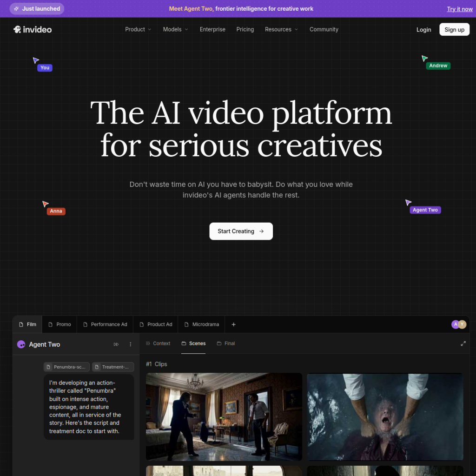Click the invideo logo
The width and height of the screenshot is (476, 476).
tap(33, 29)
